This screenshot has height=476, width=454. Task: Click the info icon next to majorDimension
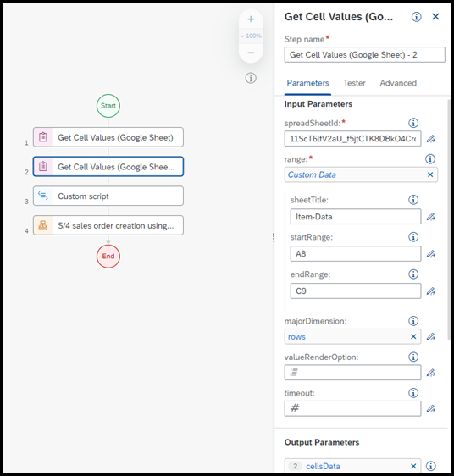(413, 321)
